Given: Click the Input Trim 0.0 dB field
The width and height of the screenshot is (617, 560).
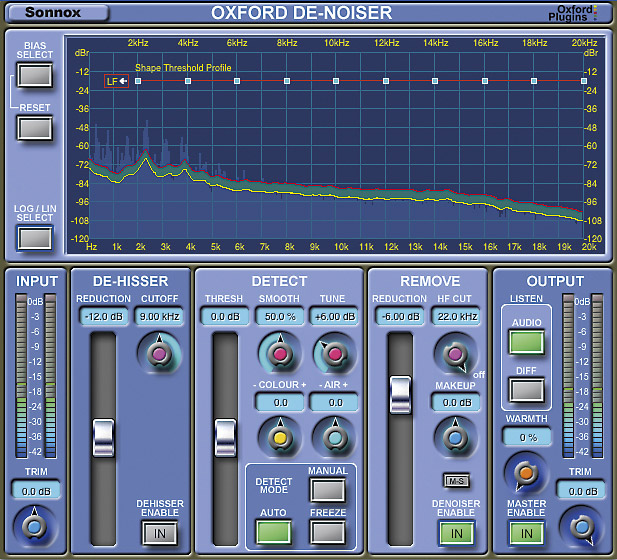Looking at the screenshot, I should 36,491.
